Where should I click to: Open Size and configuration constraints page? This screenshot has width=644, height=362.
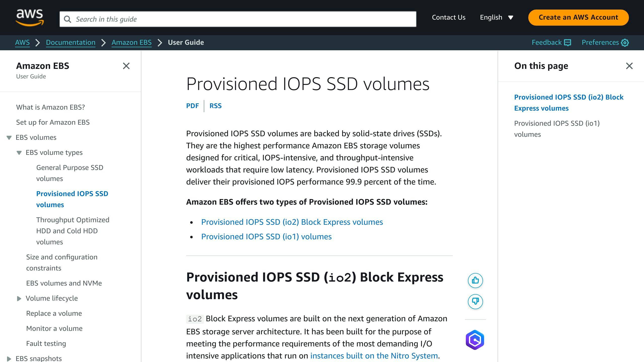click(62, 262)
